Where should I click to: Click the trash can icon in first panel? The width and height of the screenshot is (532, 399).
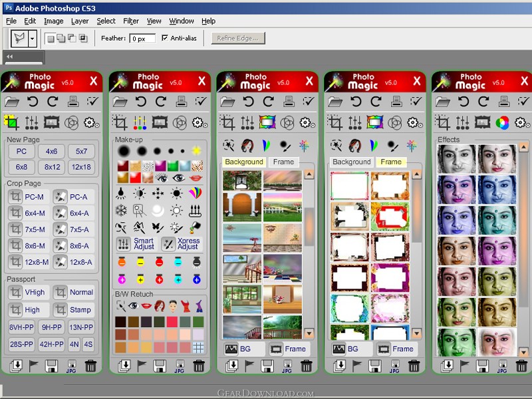[90, 366]
